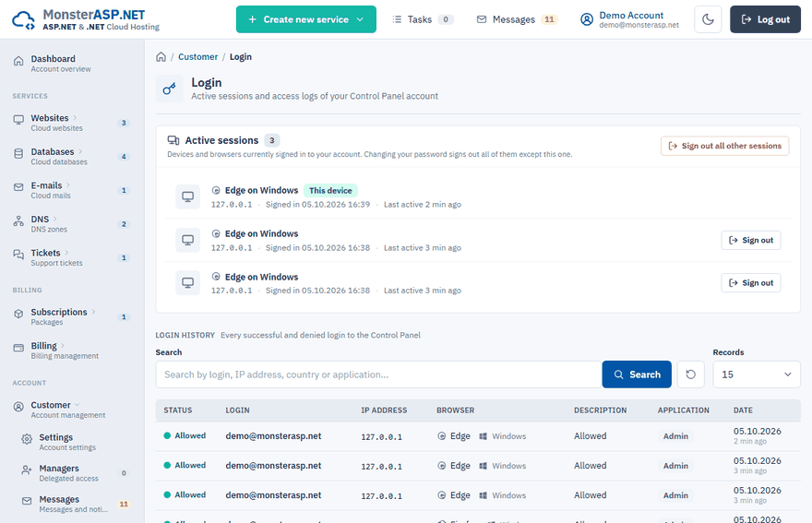Screen dimensions: 812x523
Task: Expand the Websites chevron
Action: (x=75, y=117)
